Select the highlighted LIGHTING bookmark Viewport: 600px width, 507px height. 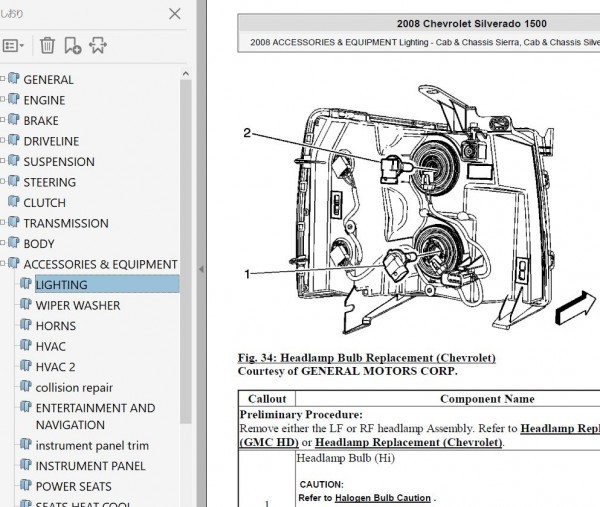pyautogui.click(x=107, y=285)
